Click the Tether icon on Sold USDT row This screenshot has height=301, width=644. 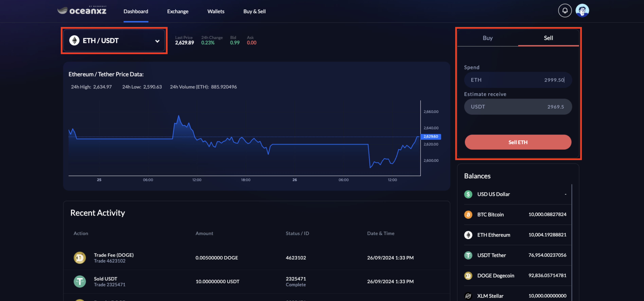coord(80,281)
